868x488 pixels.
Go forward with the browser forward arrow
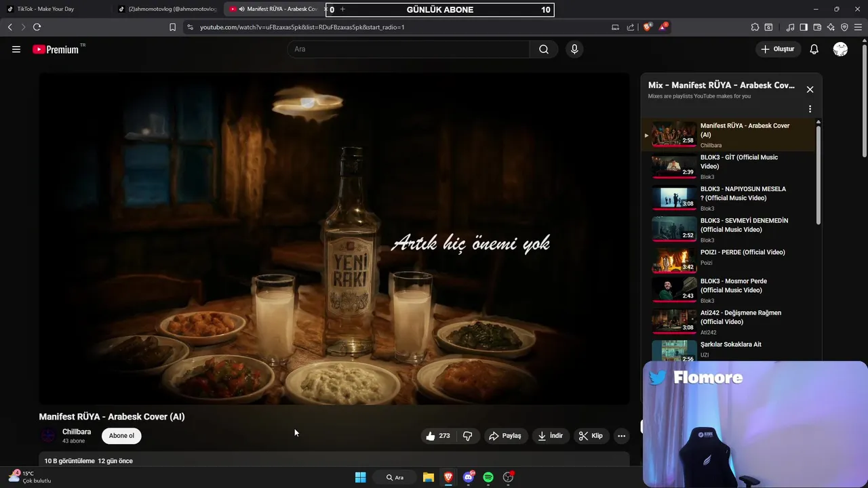23,27
